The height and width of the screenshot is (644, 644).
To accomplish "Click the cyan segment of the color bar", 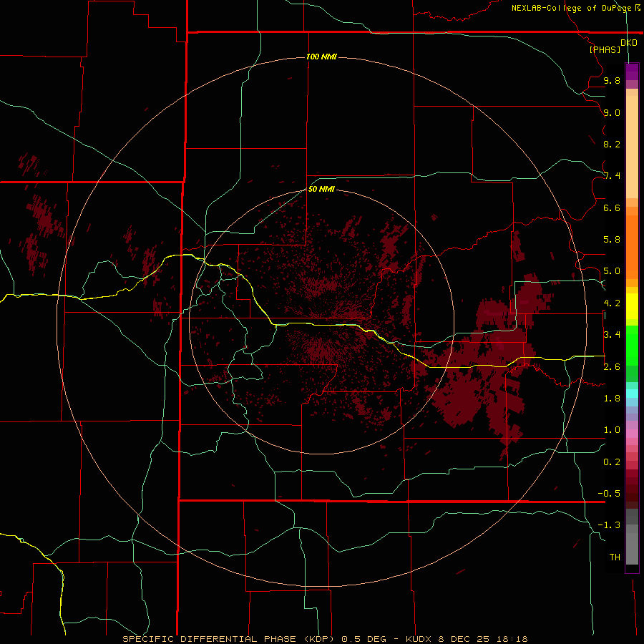I will tap(632, 394).
